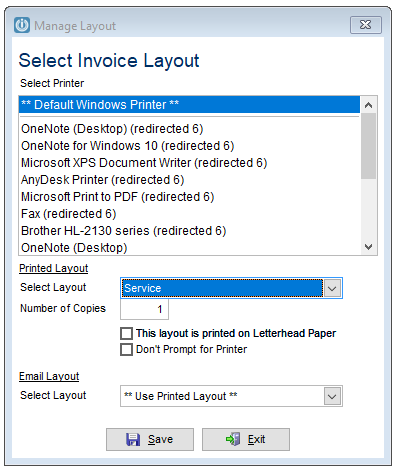
Task: Click the floppy disk icon on Save
Action: pos(133,439)
